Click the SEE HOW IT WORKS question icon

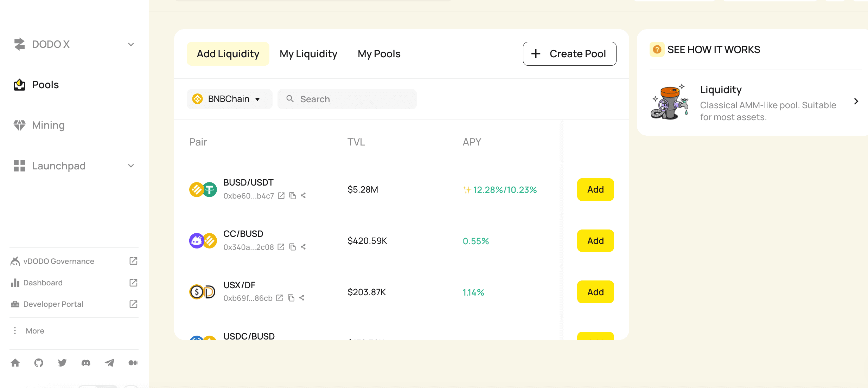click(657, 50)
